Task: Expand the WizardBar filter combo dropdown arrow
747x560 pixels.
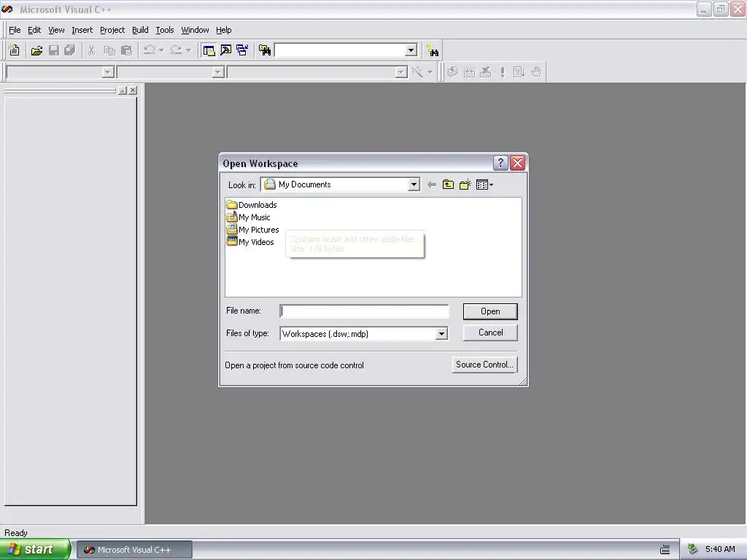Action: tap(218, 72)
